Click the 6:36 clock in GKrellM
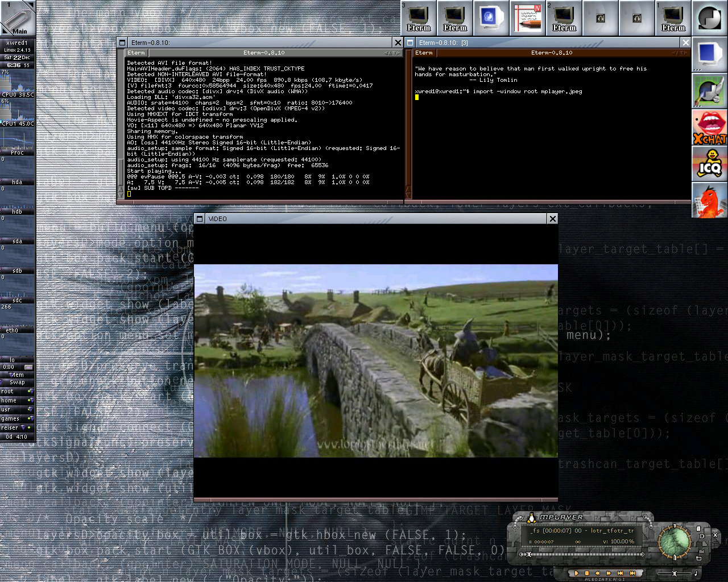This screenshot has height=582, width=728. coord(14,65)
